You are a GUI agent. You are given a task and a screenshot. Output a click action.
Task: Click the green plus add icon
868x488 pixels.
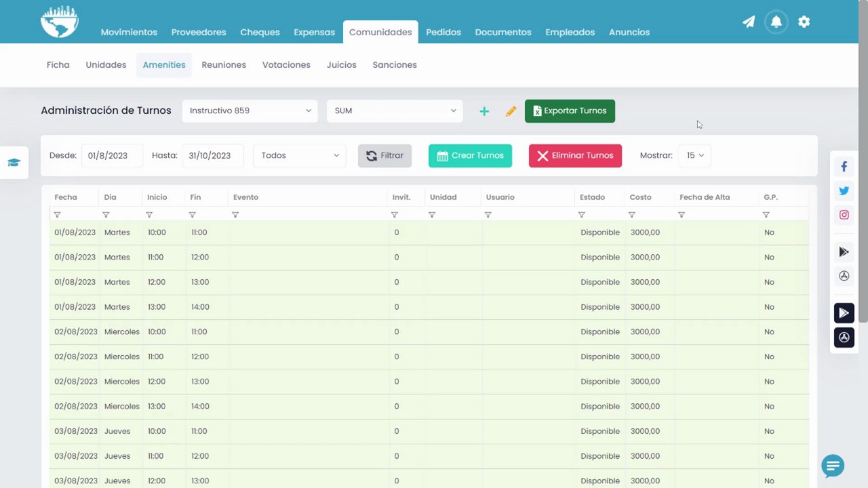tap(484, 111)
